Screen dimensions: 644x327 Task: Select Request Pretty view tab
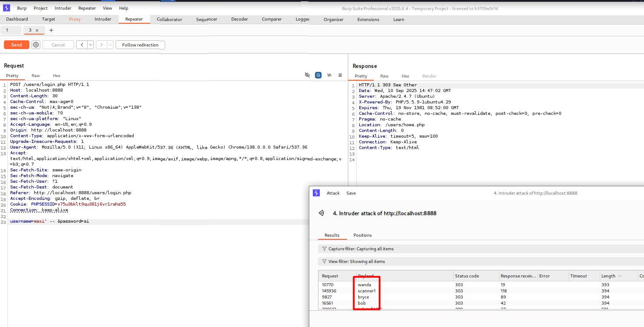[x=12, y=76]
